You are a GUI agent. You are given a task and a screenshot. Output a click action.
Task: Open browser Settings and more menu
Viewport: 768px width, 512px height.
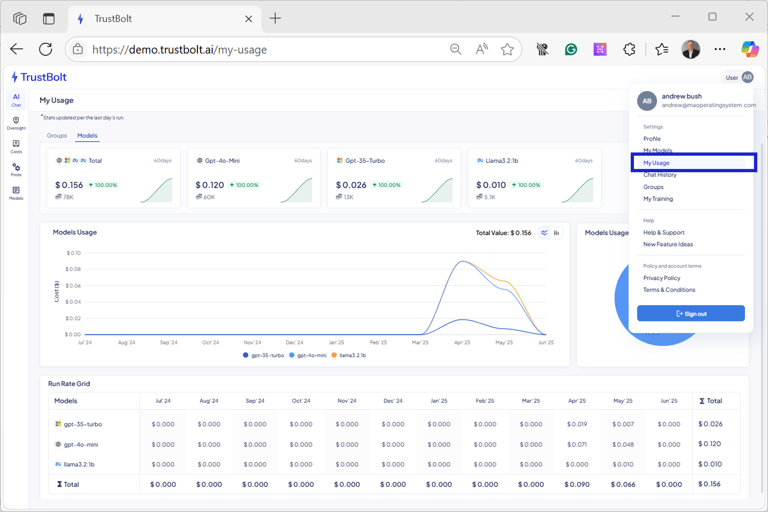click(720, 49)
